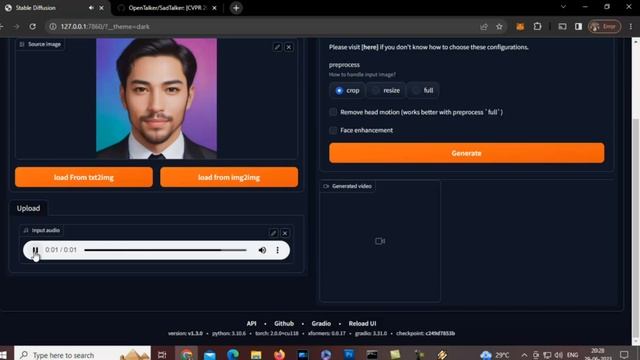The width and height of the screenshot is (640, 360).
Task: Mute the input audio volume icon
Action: point(262,250)
